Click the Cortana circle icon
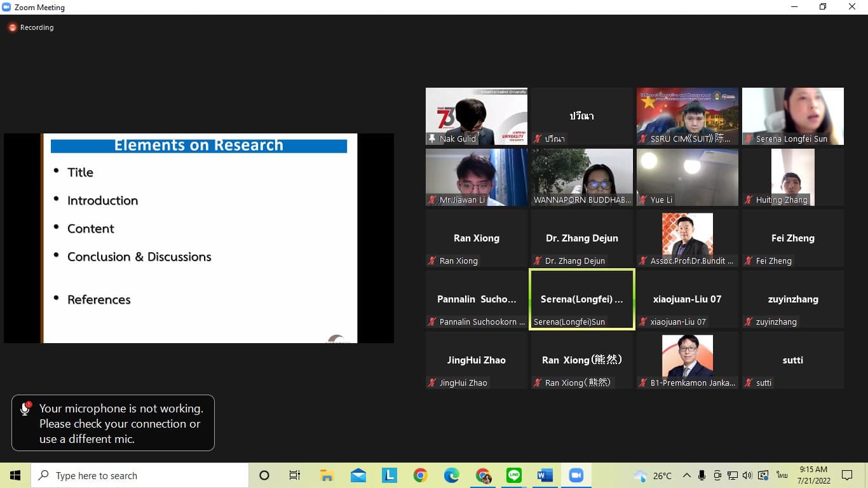The height and width of the screenshot is (488, 868). [264, 475]
